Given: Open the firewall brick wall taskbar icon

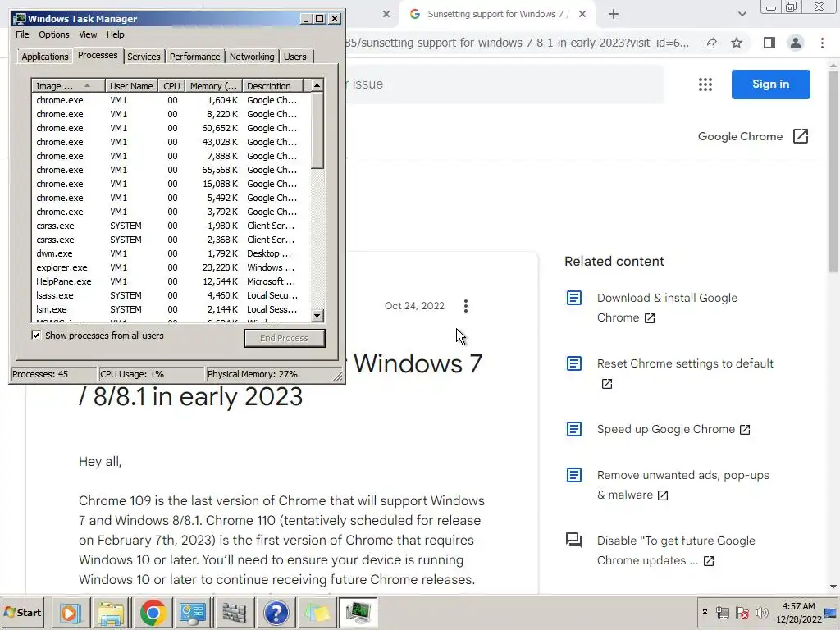Looking at the screenshot, I should tap(234, 612).
